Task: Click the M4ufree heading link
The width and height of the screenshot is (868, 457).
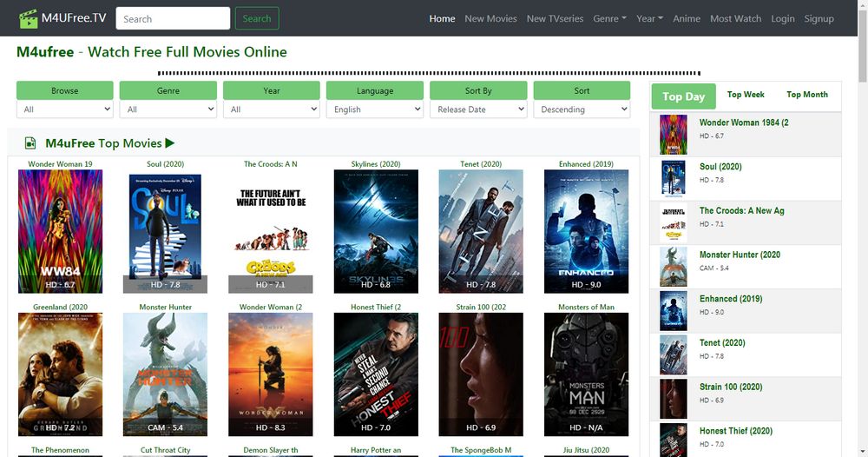Action: coord(45,52)
